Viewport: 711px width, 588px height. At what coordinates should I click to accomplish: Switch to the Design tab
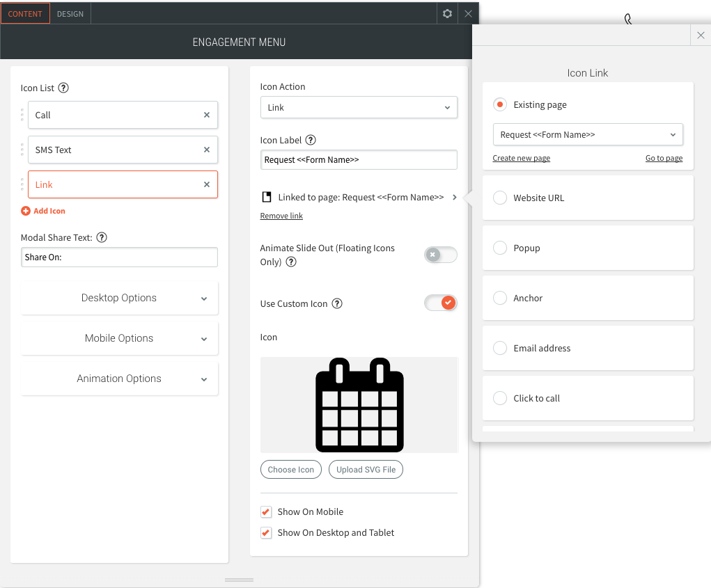tap(70, 14)
